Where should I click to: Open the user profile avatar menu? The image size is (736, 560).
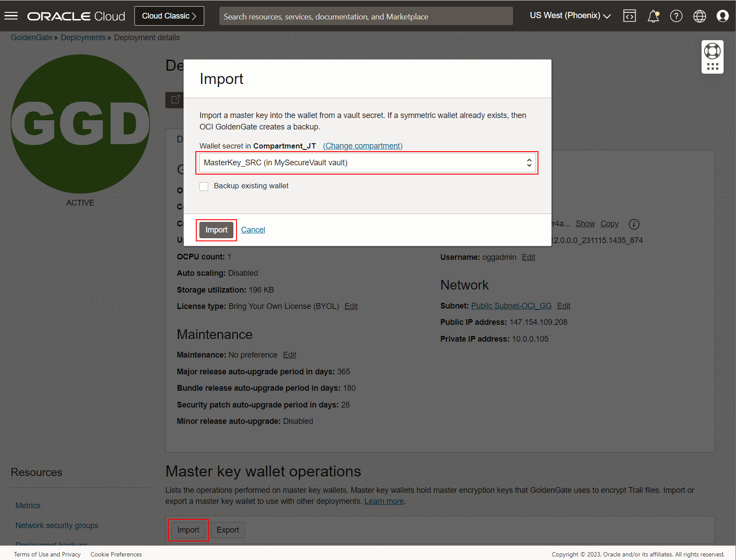point(723,16)
